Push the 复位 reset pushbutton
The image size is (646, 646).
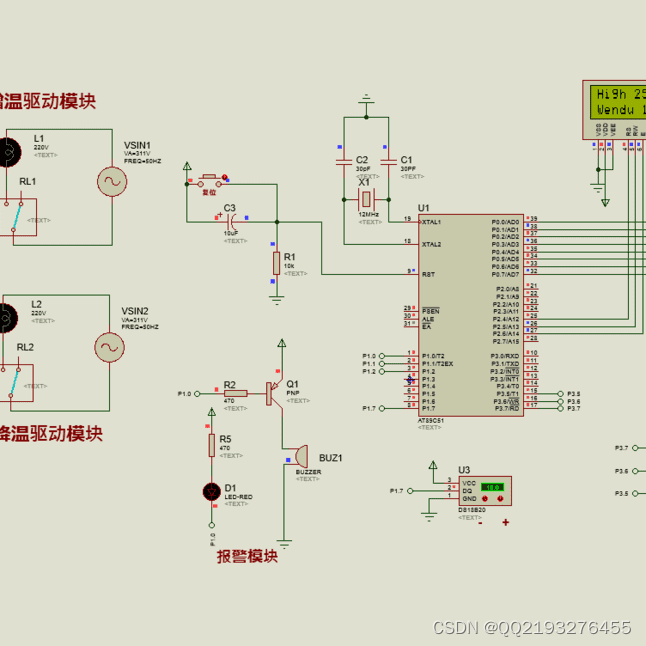pyautogui.click(x=210, y=181)
